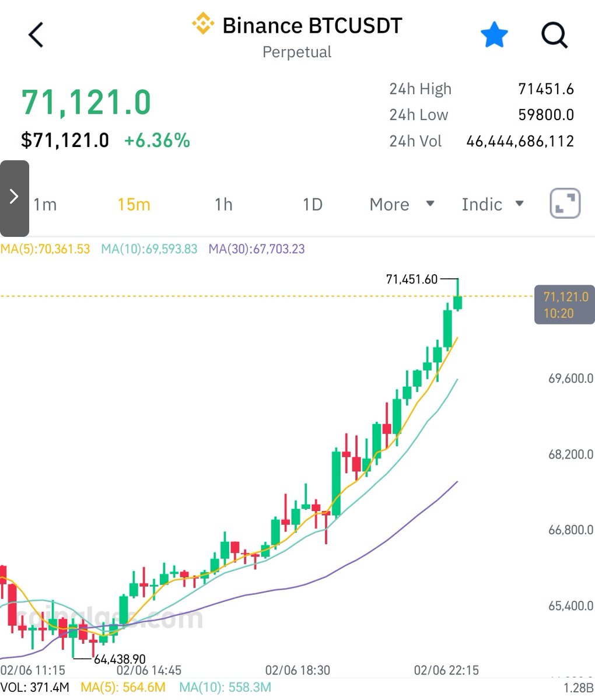This screenshot has height=700, width=595.
Task: Switch to 1D timeframe
Action: tap(313, 205)
